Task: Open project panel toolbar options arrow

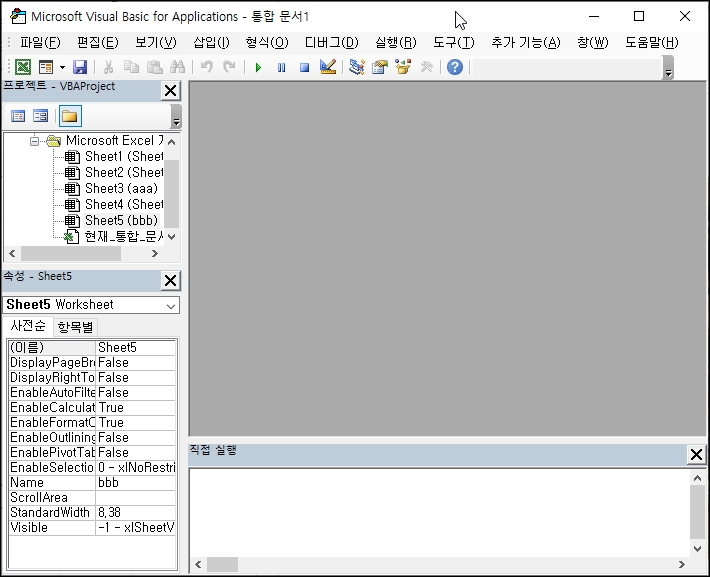Action: (x=176, y=116)
